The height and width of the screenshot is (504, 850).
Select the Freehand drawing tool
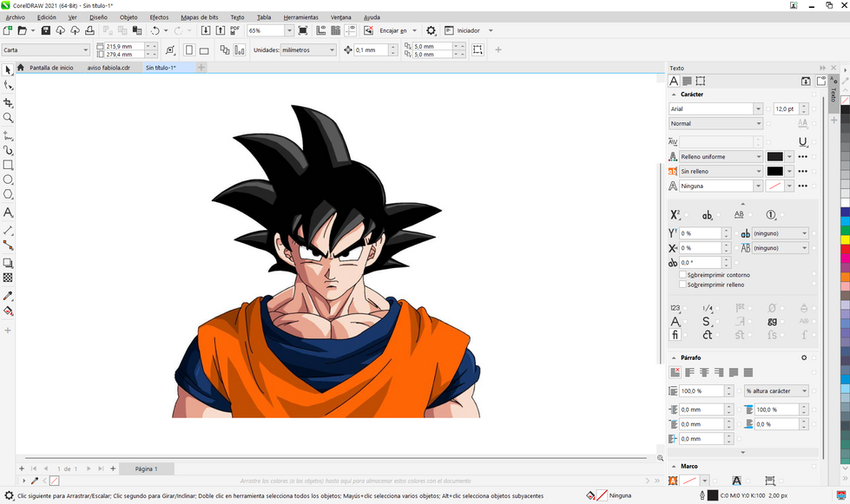pyautogui.click(x=8, y=134)
